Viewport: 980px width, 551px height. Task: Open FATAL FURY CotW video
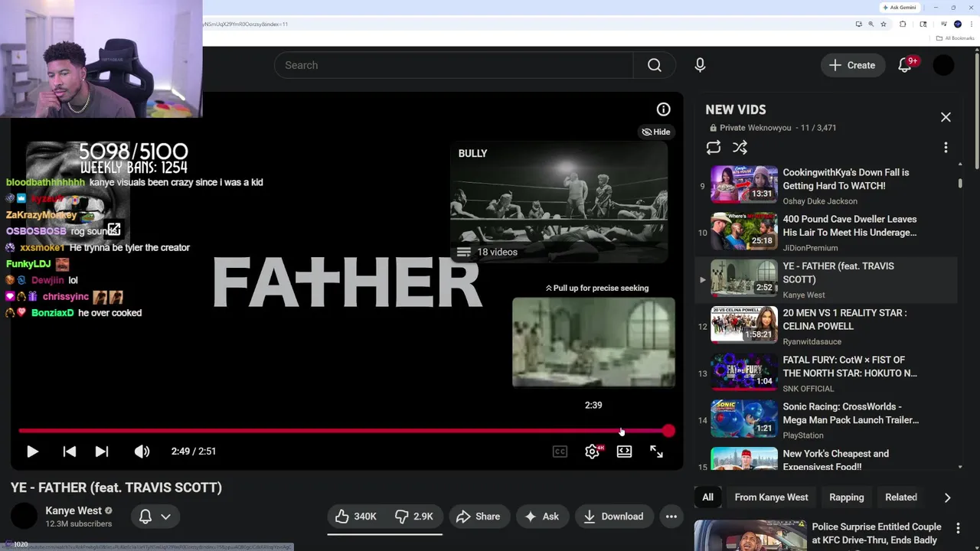coord(825,373)
